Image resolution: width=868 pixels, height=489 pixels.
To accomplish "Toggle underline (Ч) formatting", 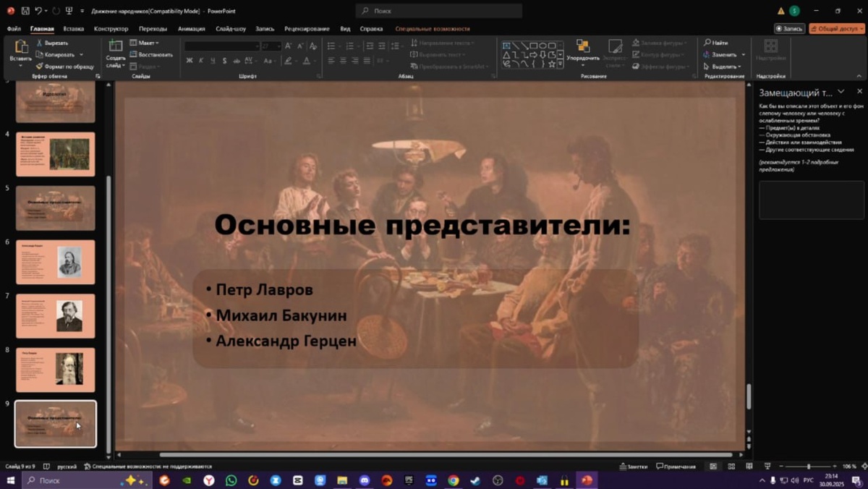I will click(211, 61).
